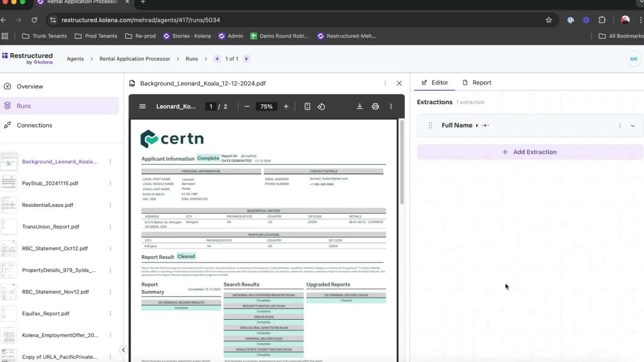The width and height of the screenshot is (644, 362).
Task: Bookmark the current page with the star
Action: pyautogui.click(x=549, y=20)
